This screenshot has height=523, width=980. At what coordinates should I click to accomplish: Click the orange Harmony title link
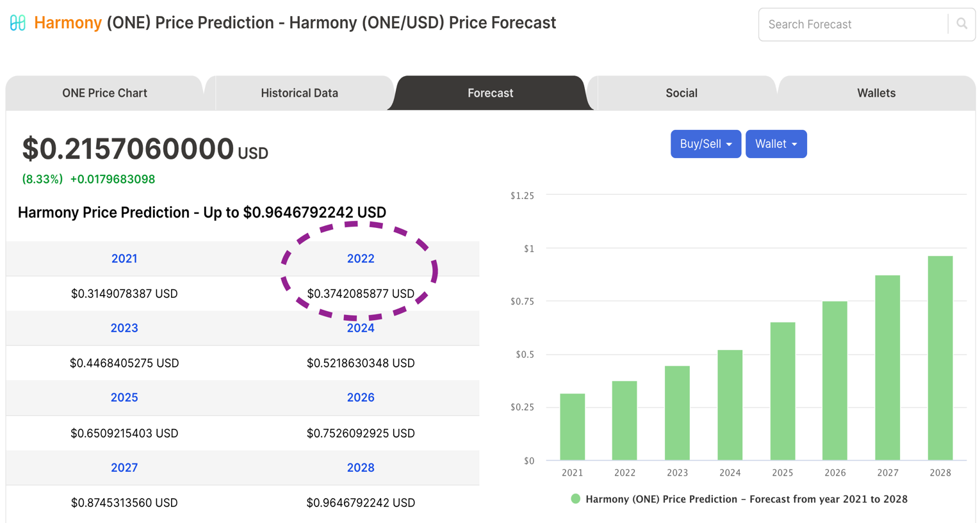68,23
